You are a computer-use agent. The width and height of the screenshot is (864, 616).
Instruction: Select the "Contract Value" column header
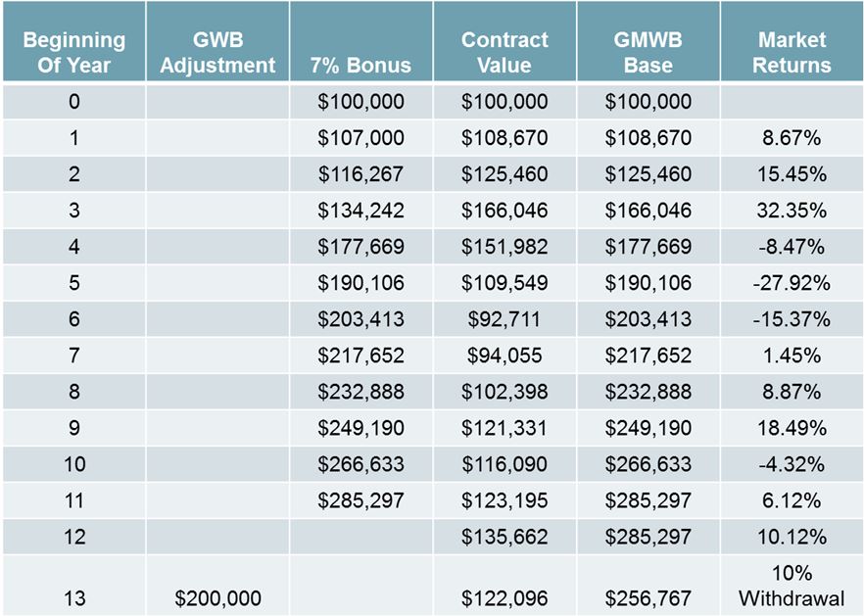pos(504,53)
